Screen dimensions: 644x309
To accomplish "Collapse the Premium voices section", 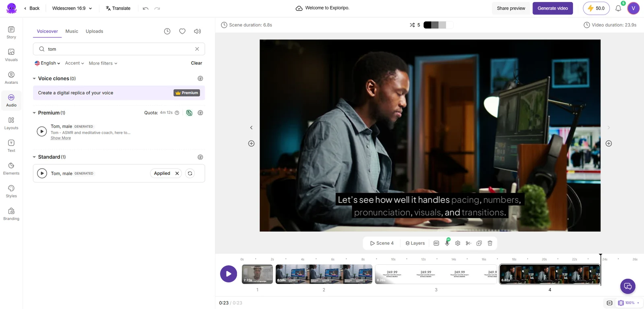I will point(34,113).
